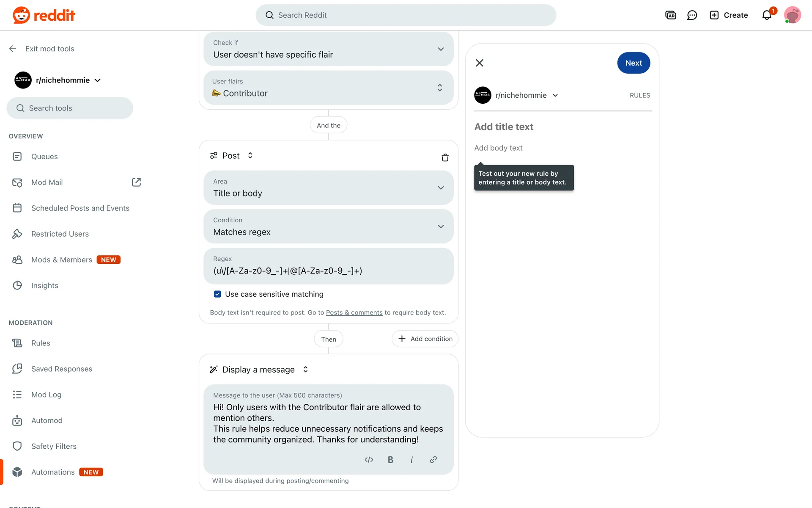Disable case sensitive matching checkbox
Viewport: 812px width, 508px height.
click(x=217, y=294)
